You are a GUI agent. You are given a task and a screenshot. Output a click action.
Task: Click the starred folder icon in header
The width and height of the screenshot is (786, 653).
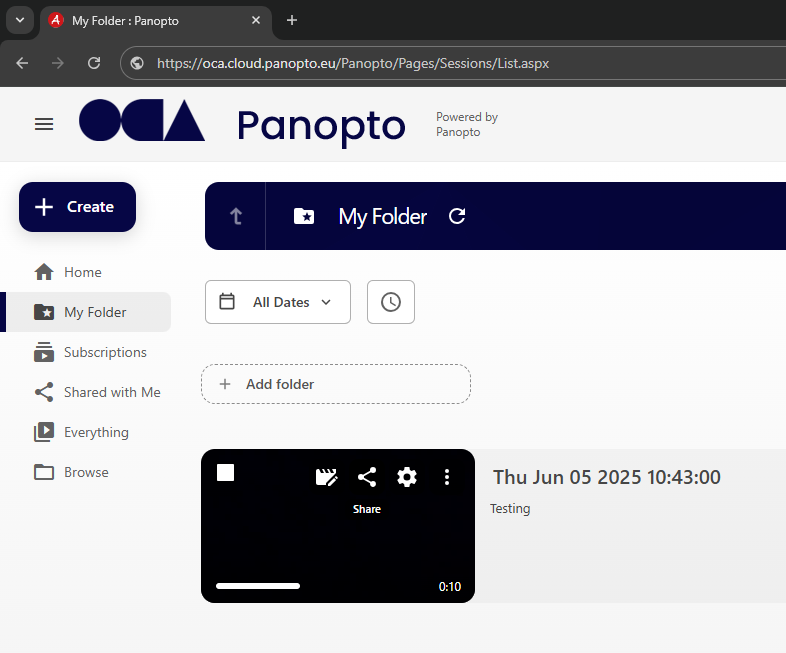point(304,216)
